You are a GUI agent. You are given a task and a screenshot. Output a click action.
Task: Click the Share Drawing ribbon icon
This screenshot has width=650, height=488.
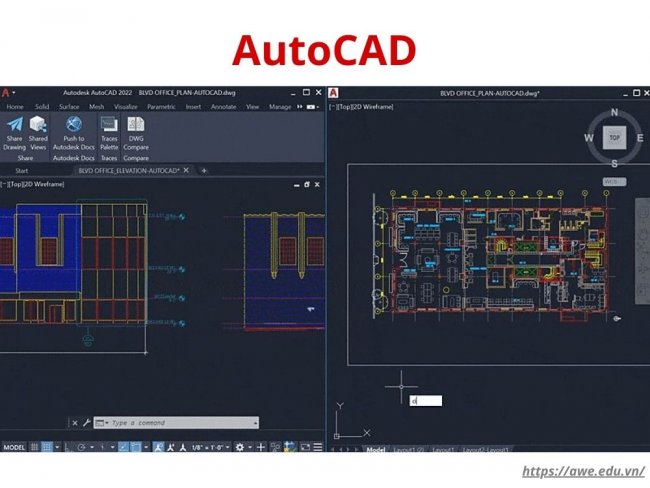click(x=15, y=124)
